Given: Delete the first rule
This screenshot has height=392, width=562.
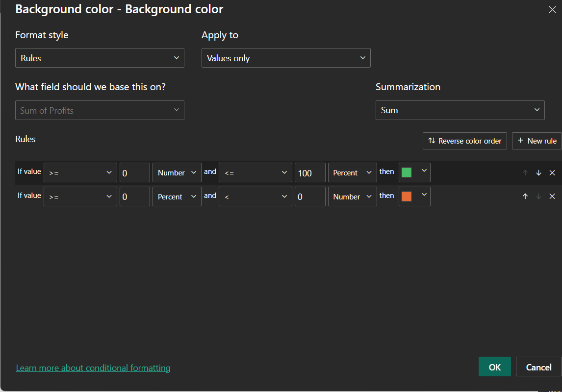Looking at the screenshot, I should tap(552, 173).
